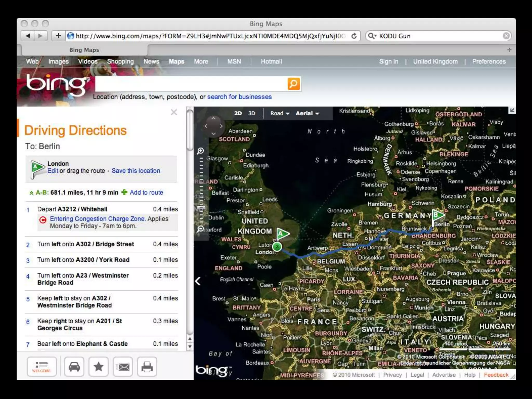532x399 pixels.
Task: Click the orange Bing search magnifier button
Action: coord(294,84)
